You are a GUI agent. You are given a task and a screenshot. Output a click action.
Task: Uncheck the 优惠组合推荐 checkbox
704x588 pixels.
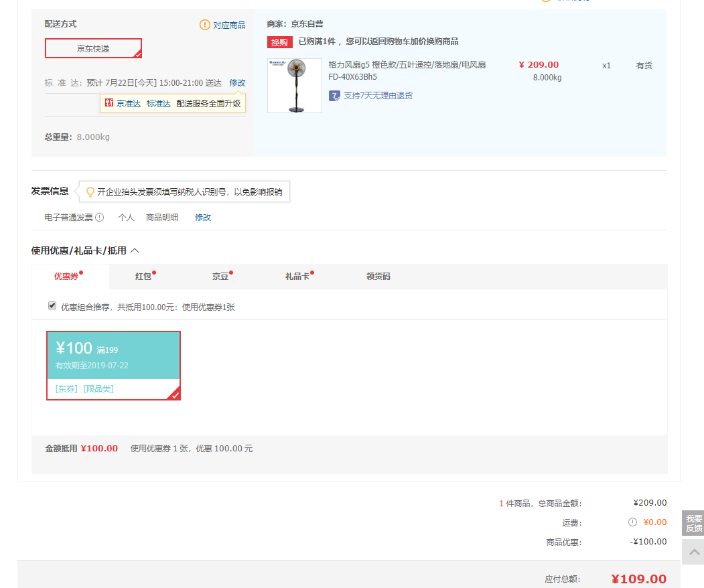[52, 305]
